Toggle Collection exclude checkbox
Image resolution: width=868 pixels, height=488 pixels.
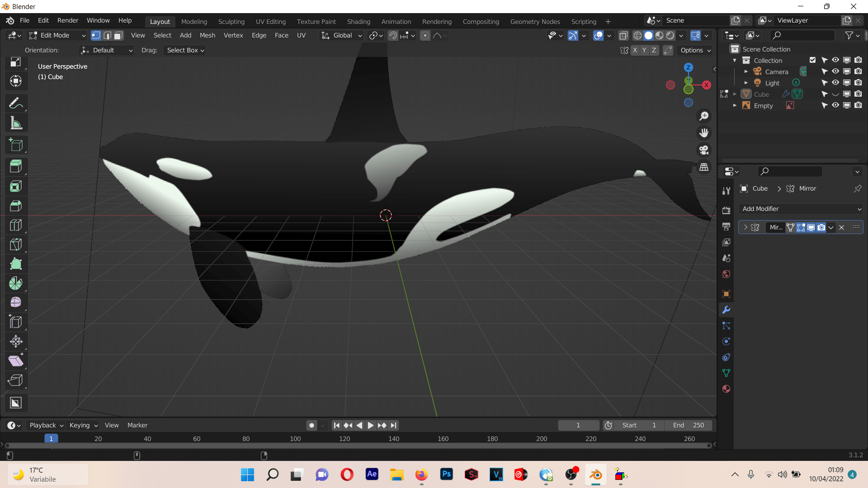pyautogui.click(x=812, y=60)
